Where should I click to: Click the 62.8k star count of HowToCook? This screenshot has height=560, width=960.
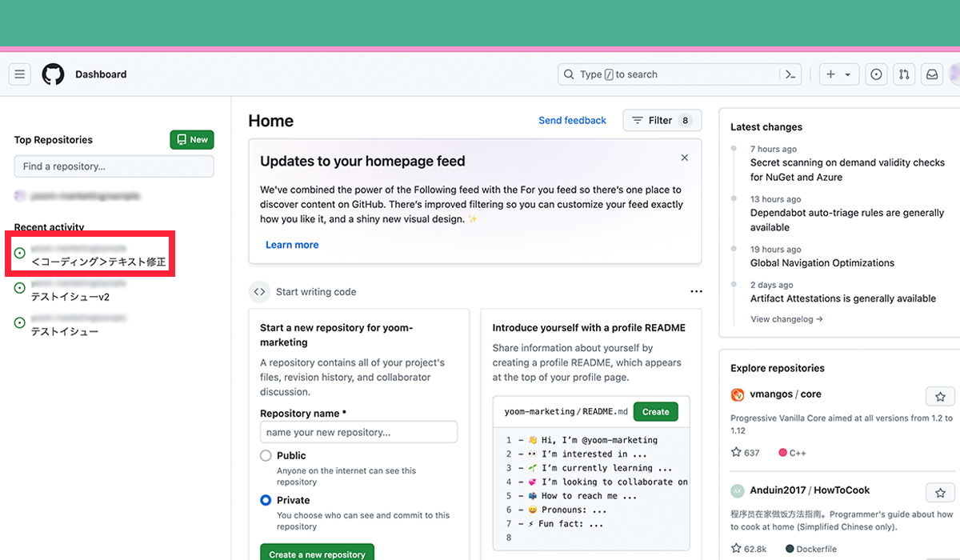click(x=749, y=549)
